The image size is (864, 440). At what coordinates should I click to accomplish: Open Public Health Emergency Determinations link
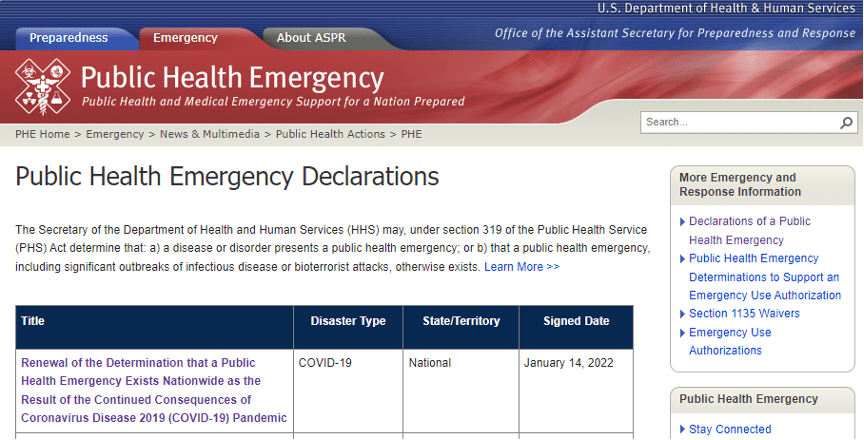coord(764,277)
